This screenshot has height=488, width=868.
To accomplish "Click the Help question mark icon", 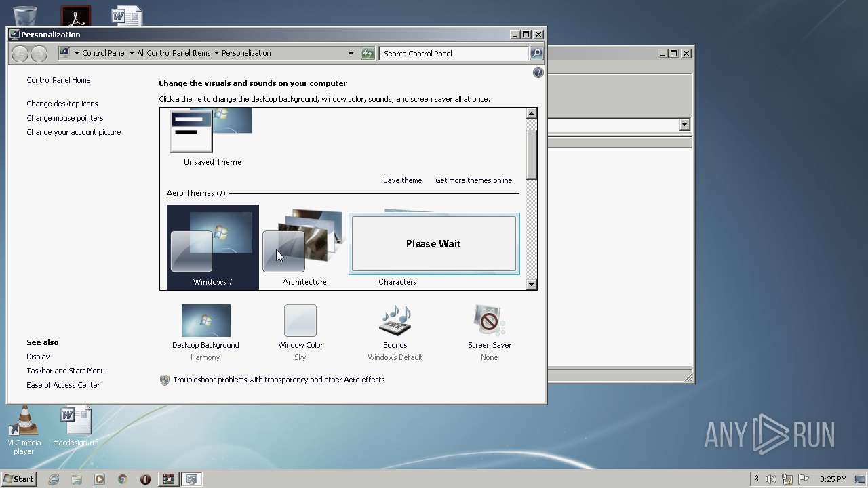I will (538, 73).
